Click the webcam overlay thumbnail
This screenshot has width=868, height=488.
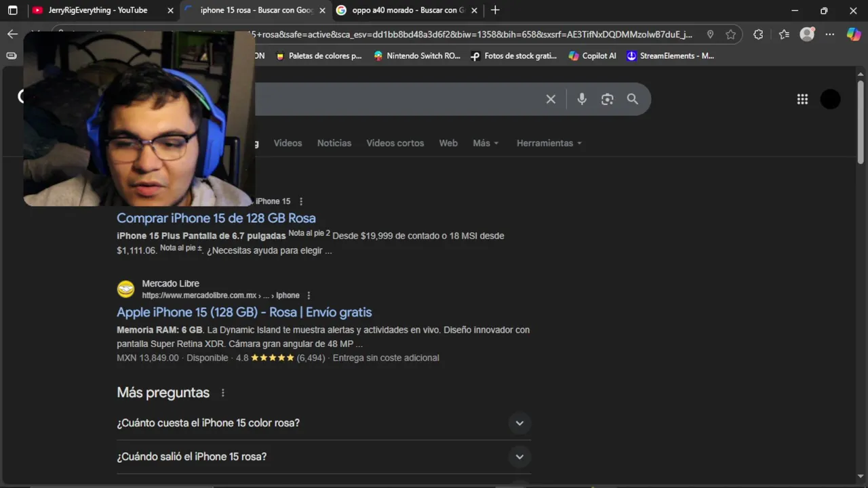pyautogui.click(x=139, y=119)
